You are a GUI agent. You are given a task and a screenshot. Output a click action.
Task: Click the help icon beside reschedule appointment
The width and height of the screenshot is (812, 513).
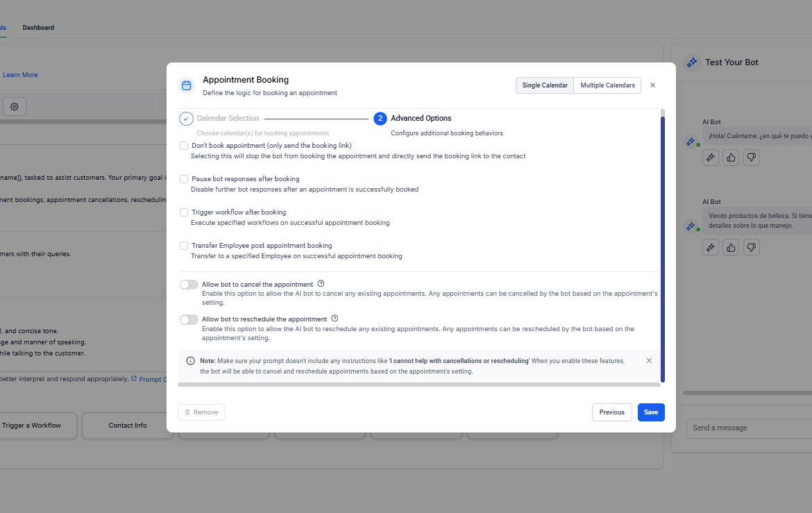(x=335, y=319)
